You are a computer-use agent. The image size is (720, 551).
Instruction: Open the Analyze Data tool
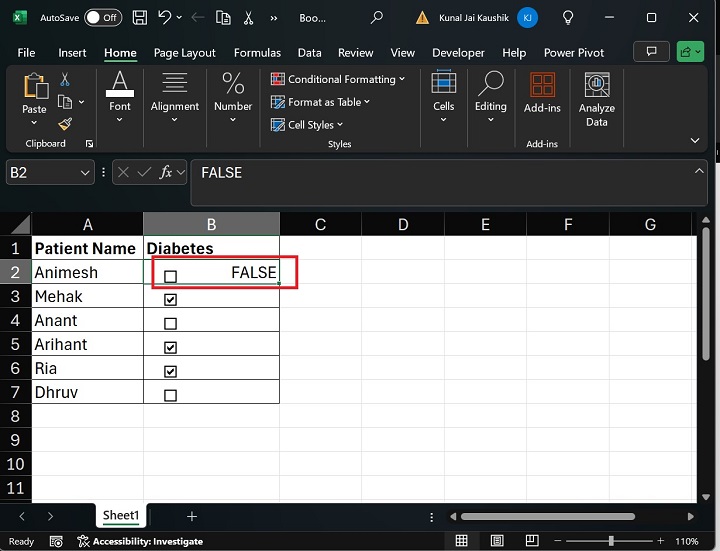point(597,99)
